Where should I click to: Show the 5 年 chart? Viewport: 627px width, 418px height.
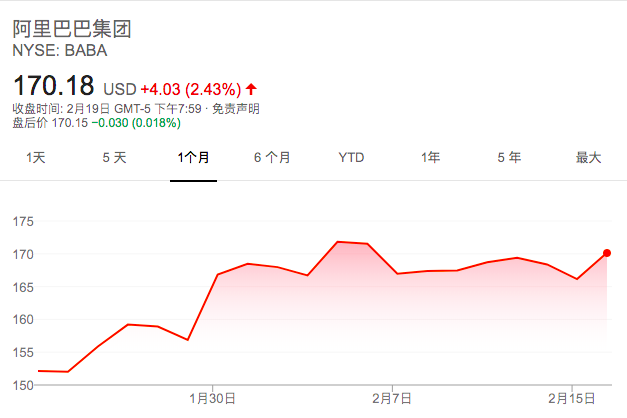pyautogui.click(x=509, y=158)
